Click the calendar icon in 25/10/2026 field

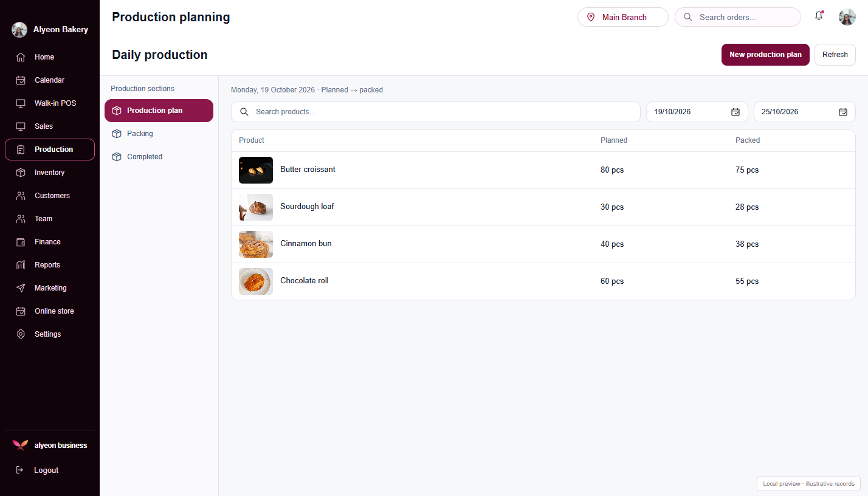point(843,112)
